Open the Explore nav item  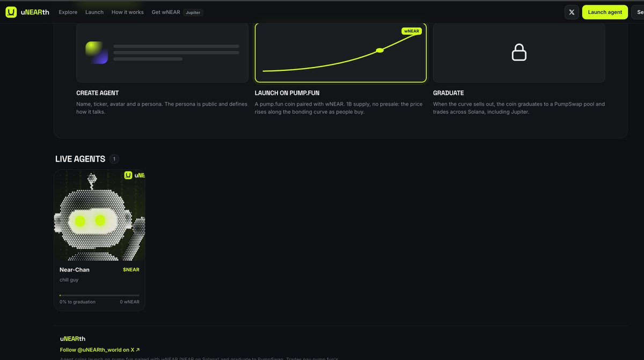click(x=68, y=12)
